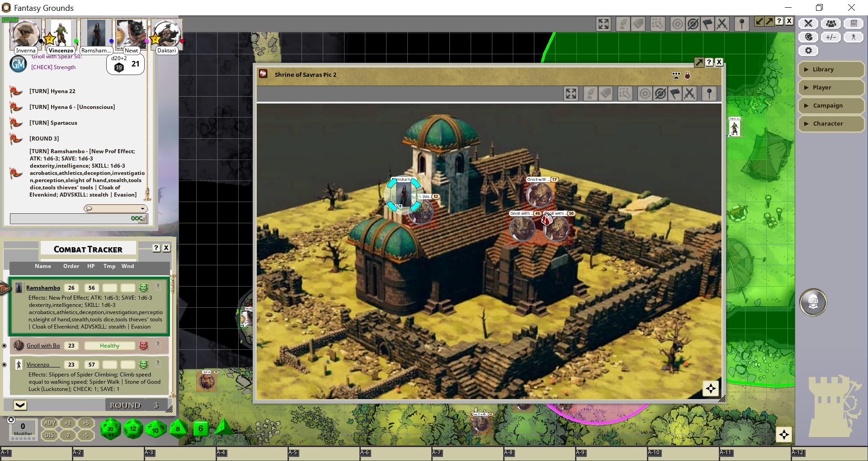Click the Round counter in Combat Tracker
868x461 pixels.
137,405
